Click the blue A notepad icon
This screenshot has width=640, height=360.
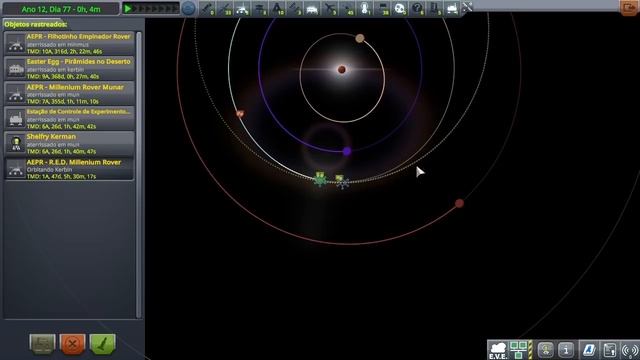[588, 350]
